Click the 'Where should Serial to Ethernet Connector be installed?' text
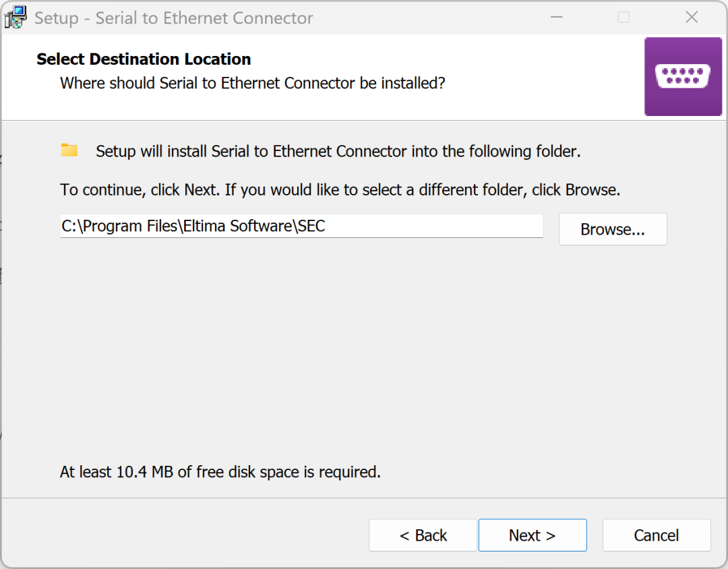 tap(253, 84)
